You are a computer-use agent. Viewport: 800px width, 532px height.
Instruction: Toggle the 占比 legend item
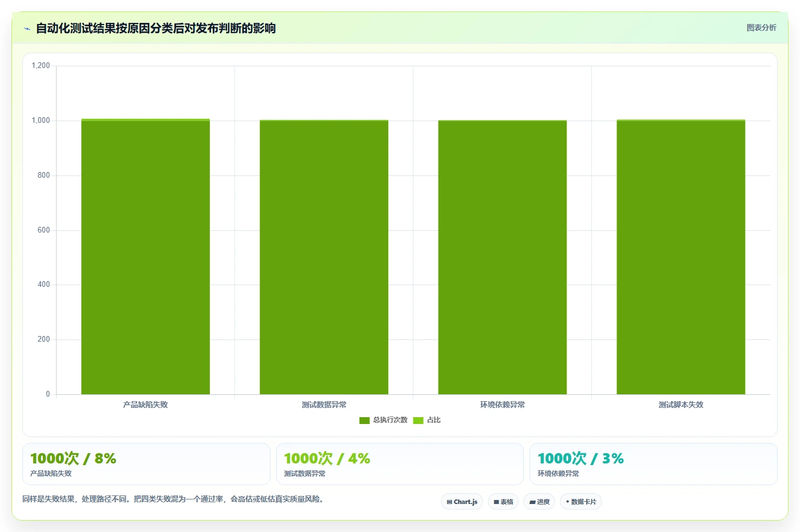tap(427, 420)
